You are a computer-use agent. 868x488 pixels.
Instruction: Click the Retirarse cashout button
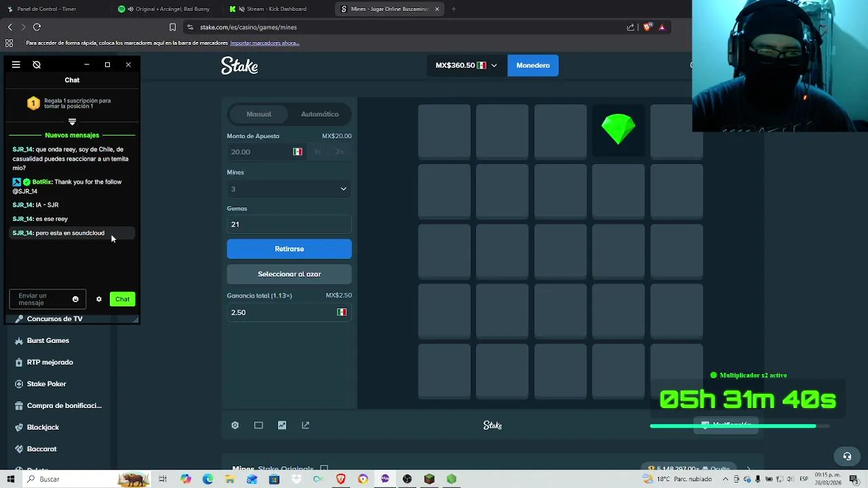tap(289, 249)
